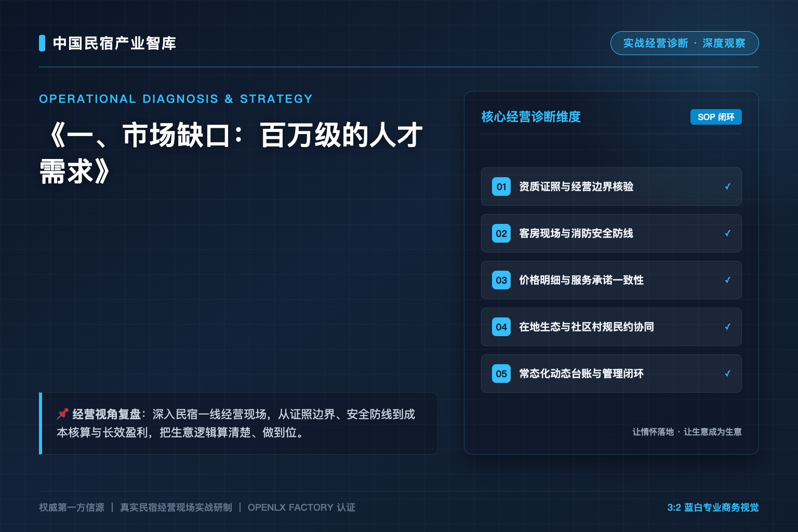Click the check mark on 资质证照与经营边界核验 row
Viewport: 798px width, 532px height.
click(727, 187)
